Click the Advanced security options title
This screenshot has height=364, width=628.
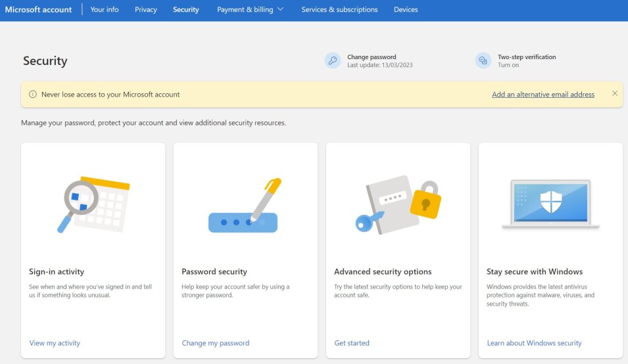coord(383,271)
